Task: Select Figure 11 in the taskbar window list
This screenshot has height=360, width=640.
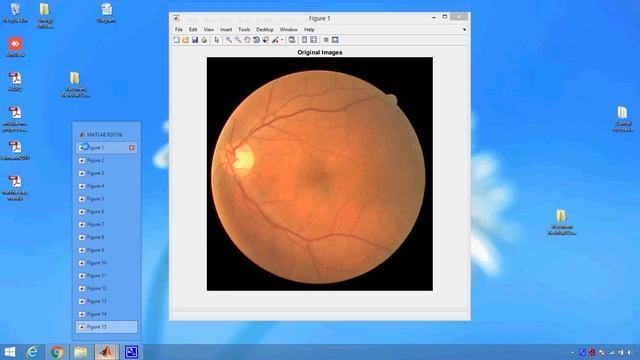Action: [107, 276]
